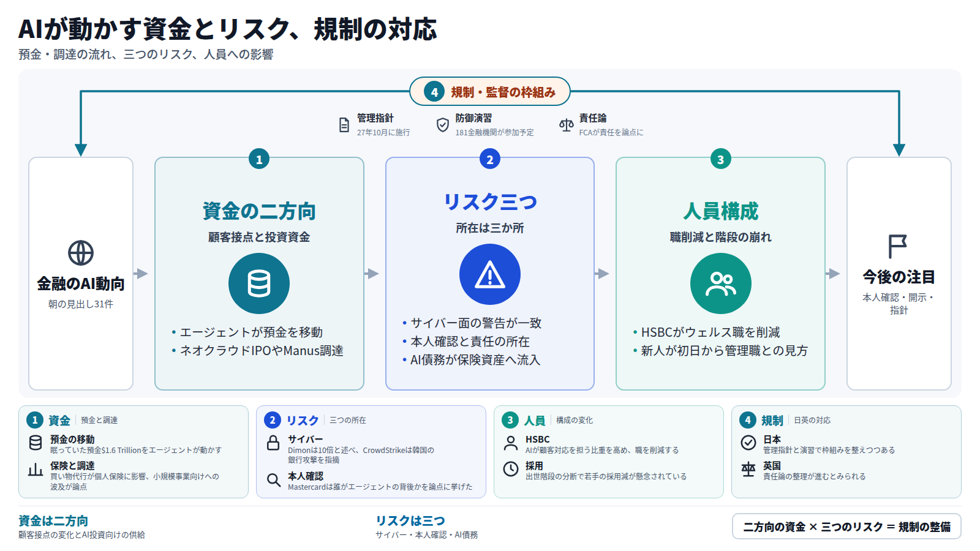Click the bullet 新人が初日から管理職との見方
This screenshot has width=980, height=551.
[725, 351]
